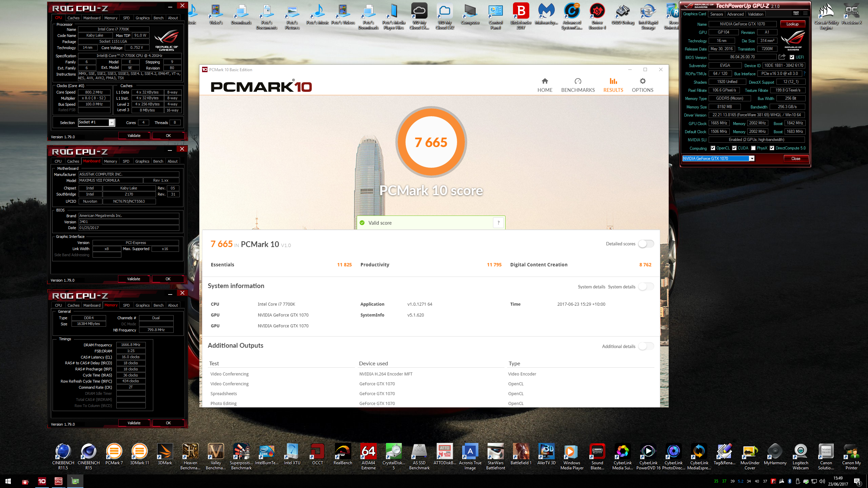The width and height of the screenshot is (868, 488).
Task: Open the Corsair Utility Engine icon
Action: [826, 16]
